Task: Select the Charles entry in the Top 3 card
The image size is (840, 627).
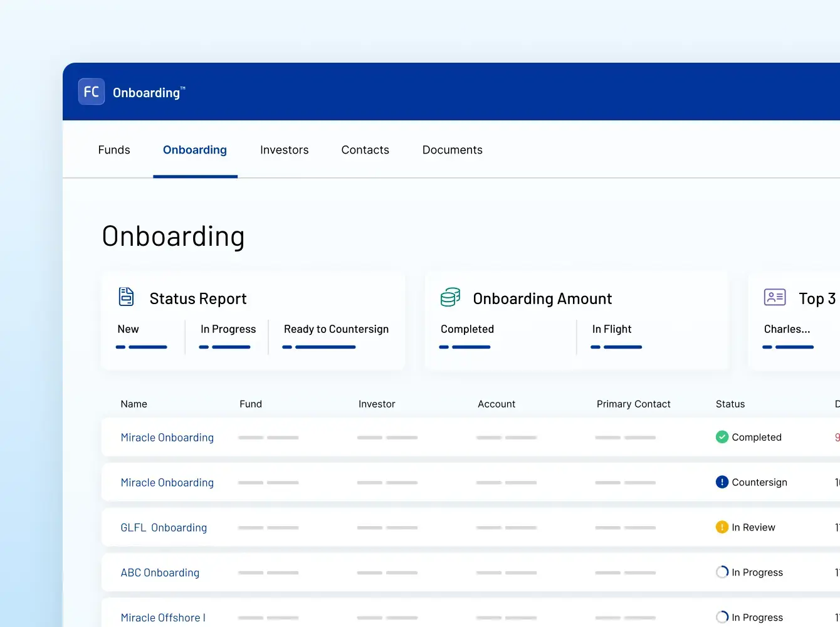Action: pos(787,329)
